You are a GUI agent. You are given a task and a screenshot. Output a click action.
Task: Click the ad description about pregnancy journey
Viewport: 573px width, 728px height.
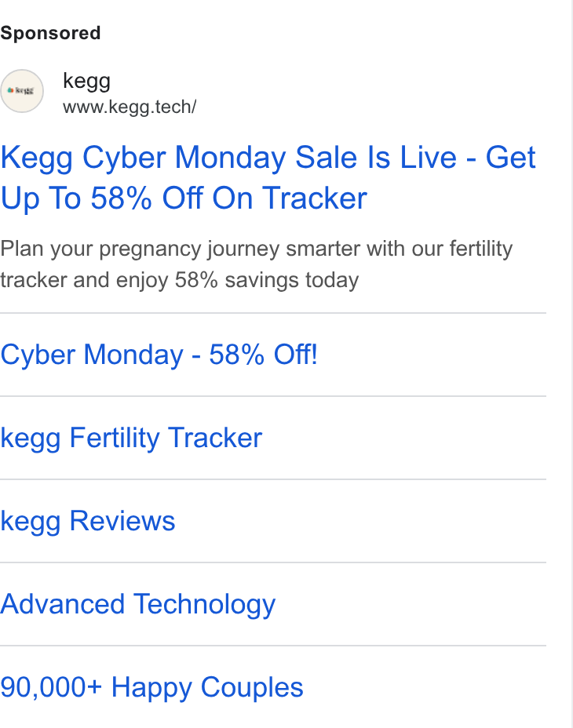point(257,264)
